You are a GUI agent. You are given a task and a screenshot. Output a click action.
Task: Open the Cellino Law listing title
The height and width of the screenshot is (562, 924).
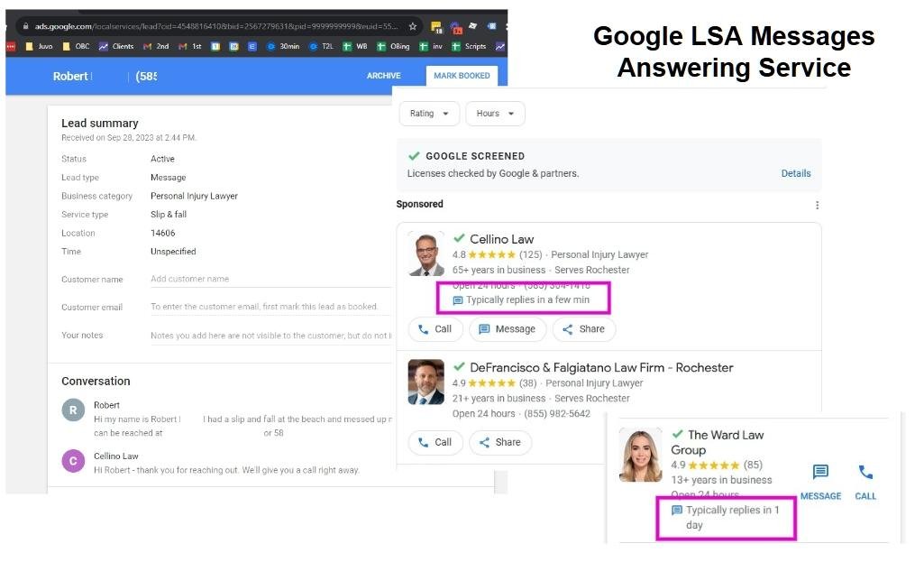(501, 239)
